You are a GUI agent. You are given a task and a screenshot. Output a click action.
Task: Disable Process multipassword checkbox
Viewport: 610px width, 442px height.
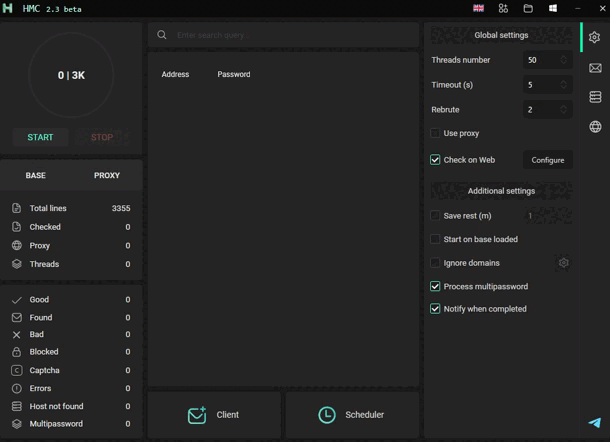pos(435,286)
